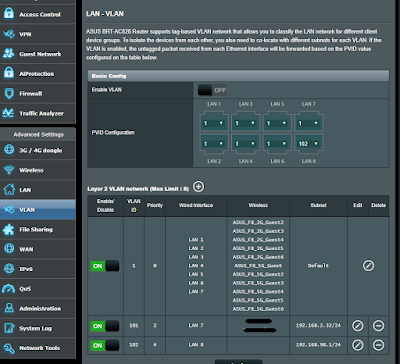Click the Administration user icon
The height and width of the screenshot is (364, 400).
[9, 308]
